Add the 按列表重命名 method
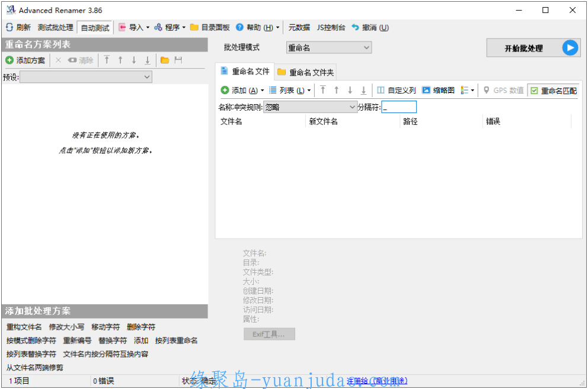The image size is (588, 389). pos(176,340)
